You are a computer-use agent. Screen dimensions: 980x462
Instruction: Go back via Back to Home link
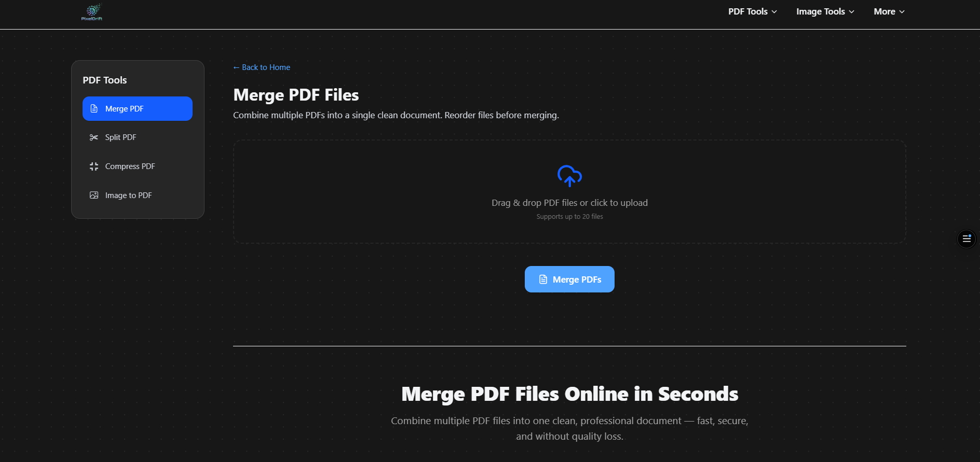coord(262,67)
